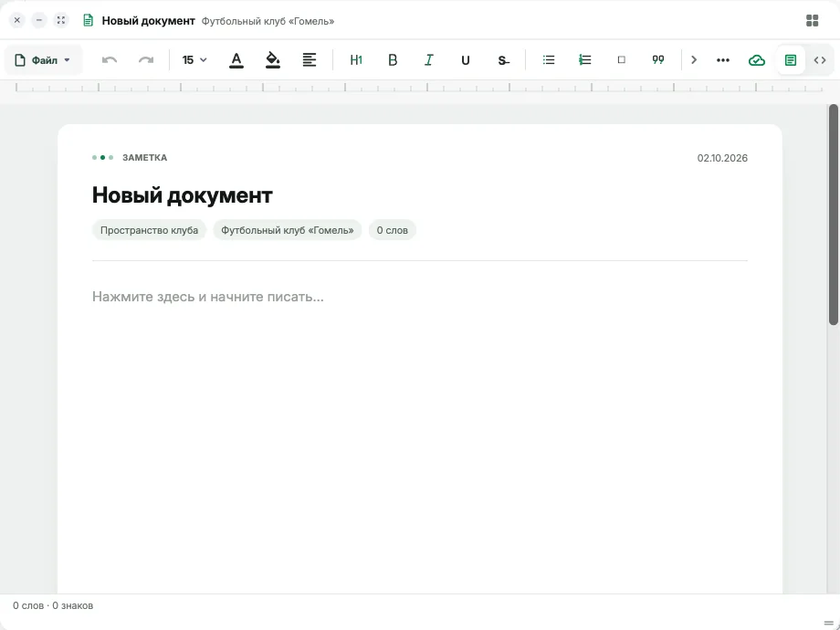Toggle underline formatting

pos(466,60)
